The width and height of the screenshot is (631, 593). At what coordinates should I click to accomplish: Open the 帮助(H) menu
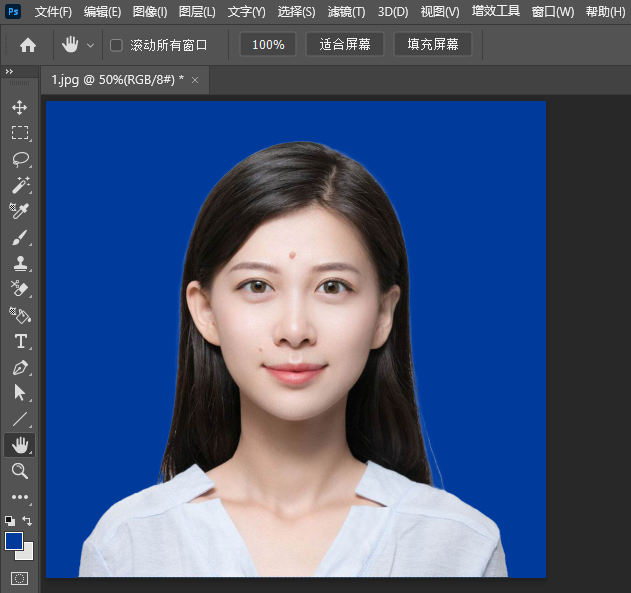(x=606, y=12)
